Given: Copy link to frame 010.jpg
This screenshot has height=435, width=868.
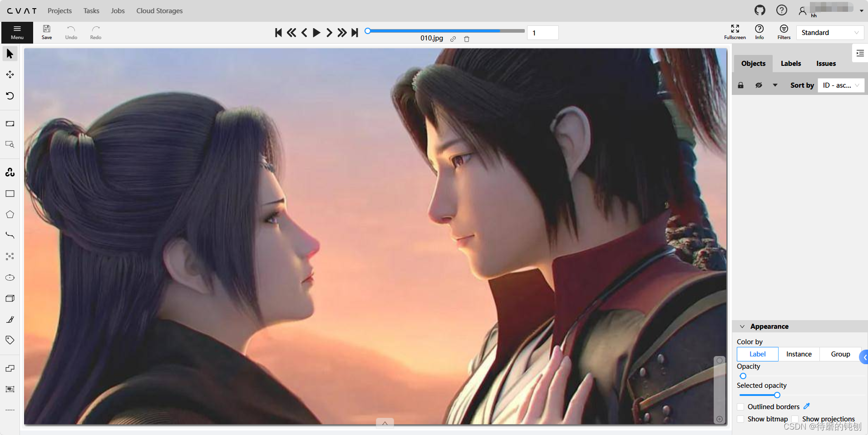Looking at the screenshot, I should point(453,39).
